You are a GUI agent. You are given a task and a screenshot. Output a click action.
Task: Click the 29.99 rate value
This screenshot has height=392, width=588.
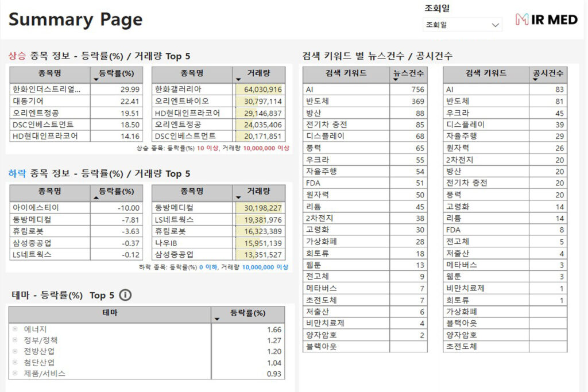coord(130,90)
